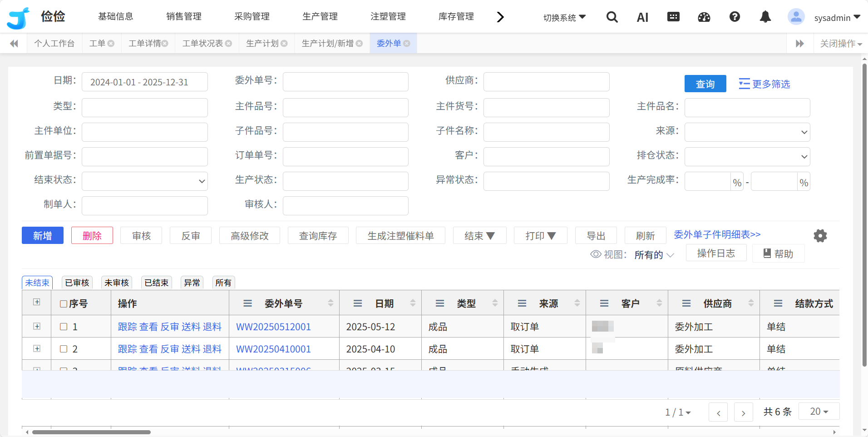The width and height of the screenshot is (868, 437).
Task: Click the search magnifier icon in header
Action: (612, 17)
